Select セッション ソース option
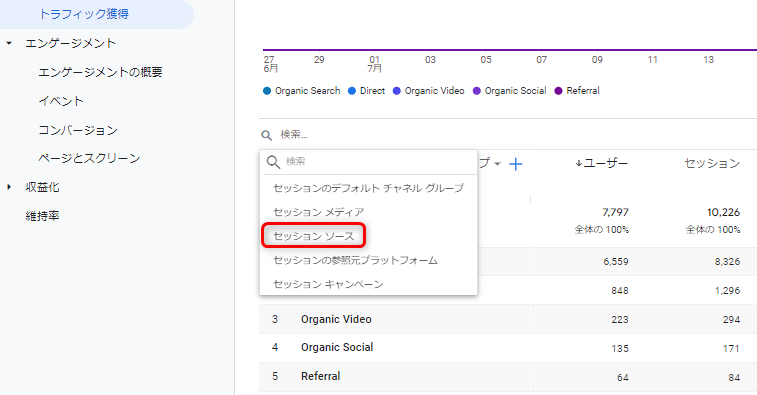 coord(368,236)
